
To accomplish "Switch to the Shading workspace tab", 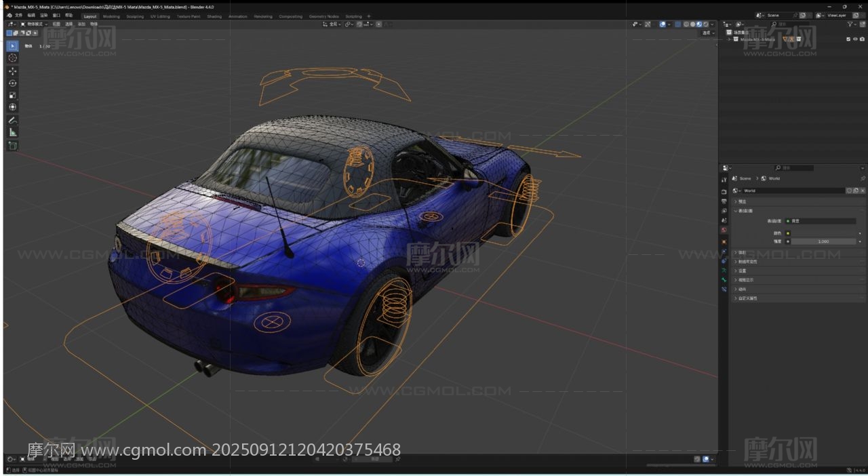I will point(214,16).
